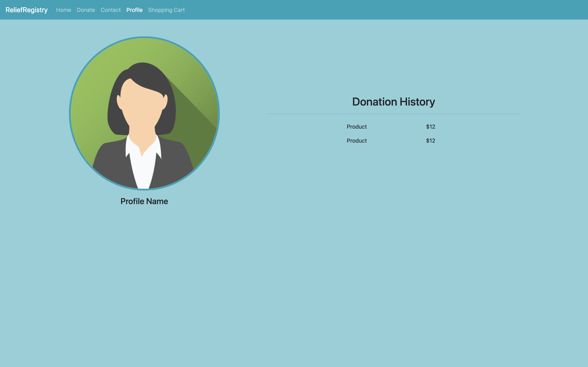Viewport: 588px width, 367px height.
Task: Click the circular profile avatar image
Action: coord(144,113)
